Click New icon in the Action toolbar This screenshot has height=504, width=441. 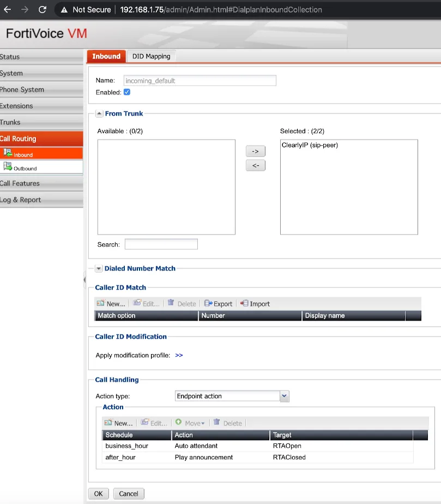[x=108, y=422]
